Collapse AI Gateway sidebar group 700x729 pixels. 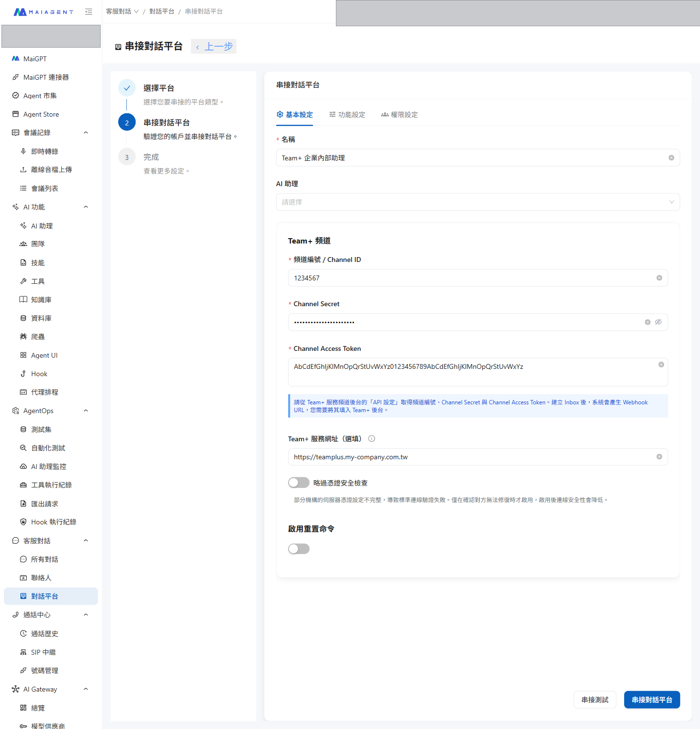[x=86, y=689]
